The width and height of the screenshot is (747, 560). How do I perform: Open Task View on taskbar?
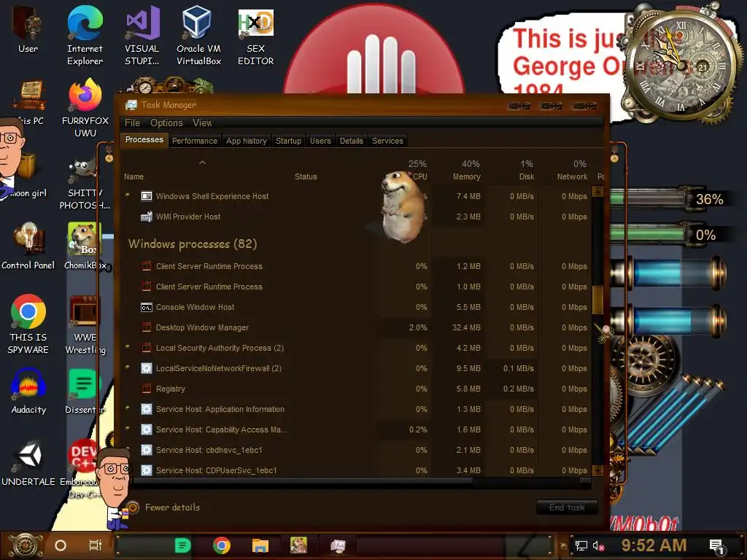[x=96, y=545]
